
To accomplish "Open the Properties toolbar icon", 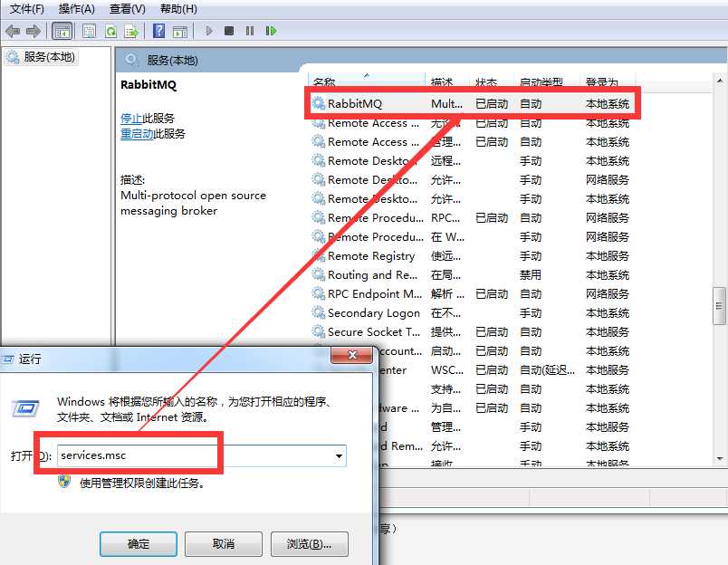I will coord(89,31).
